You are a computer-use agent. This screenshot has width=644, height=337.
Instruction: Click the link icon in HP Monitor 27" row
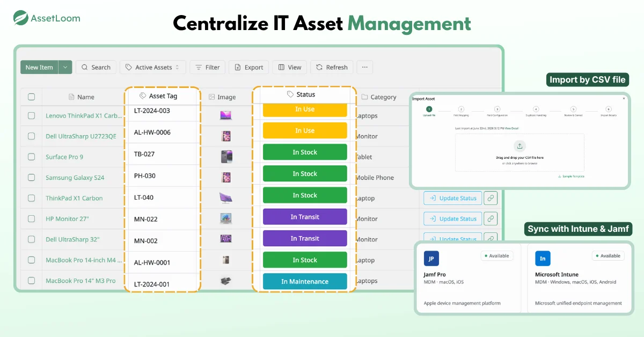pyautogui.click(x=491, y=218)
